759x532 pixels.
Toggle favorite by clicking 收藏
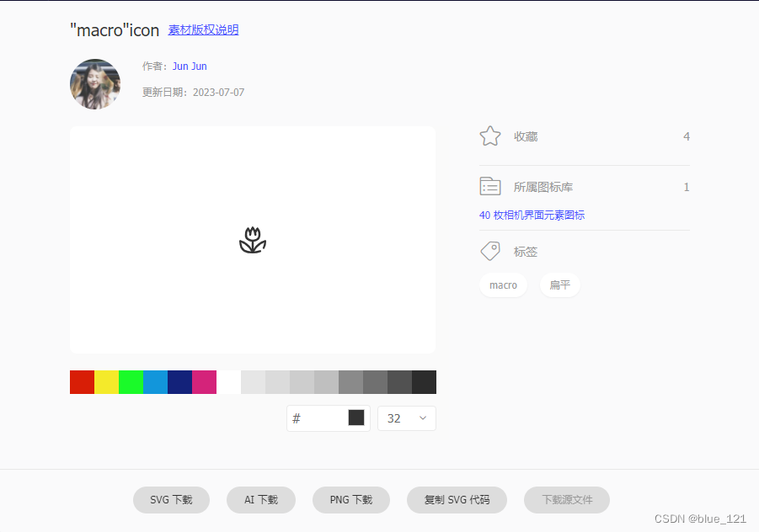[x=525, y=136]
